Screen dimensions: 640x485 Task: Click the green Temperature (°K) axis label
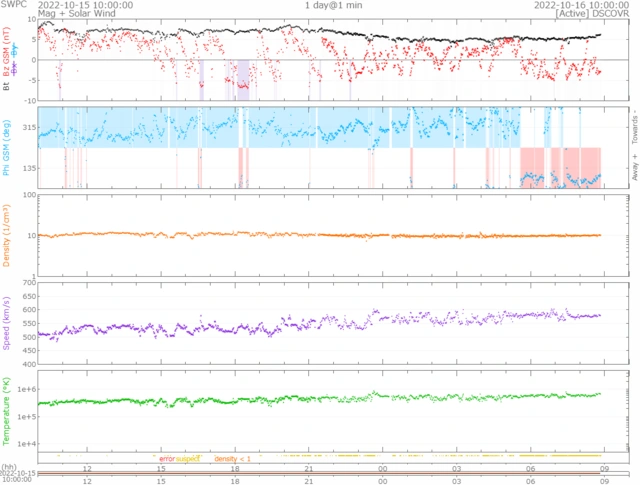[x=6, y=410]
